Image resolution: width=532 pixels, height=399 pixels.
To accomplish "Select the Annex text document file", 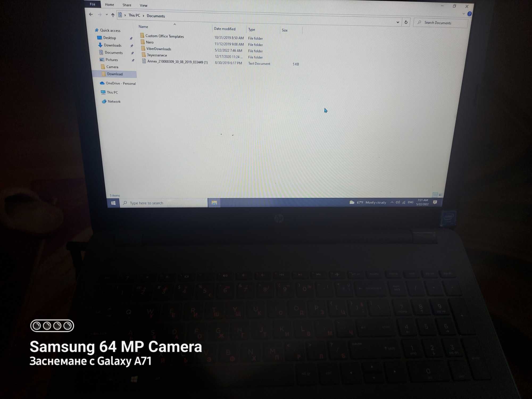I will pos(176,63).
